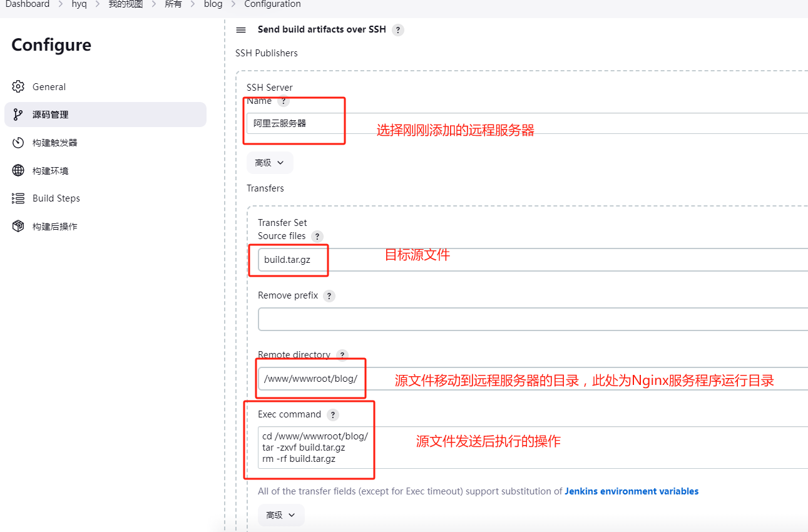Viewport: 808px width, 532px height.
Task: Click the 构建后操作 package icon
Action: (18, 226)
